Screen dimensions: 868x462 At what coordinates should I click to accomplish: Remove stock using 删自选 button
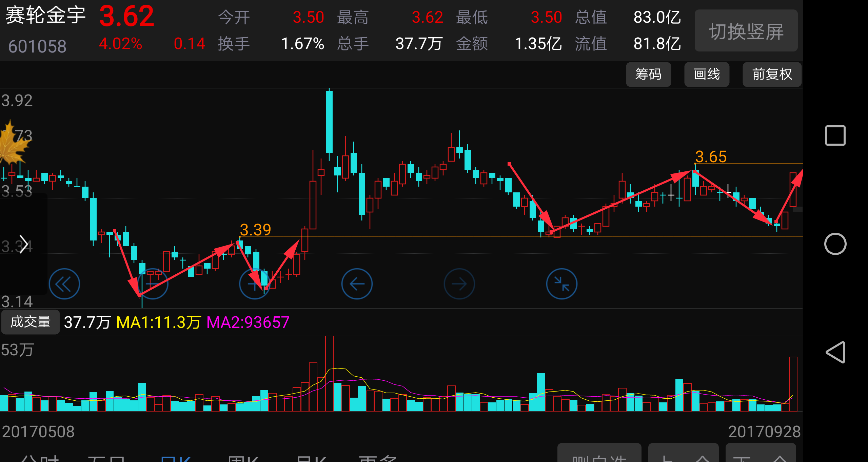click(x=599, y=453)
